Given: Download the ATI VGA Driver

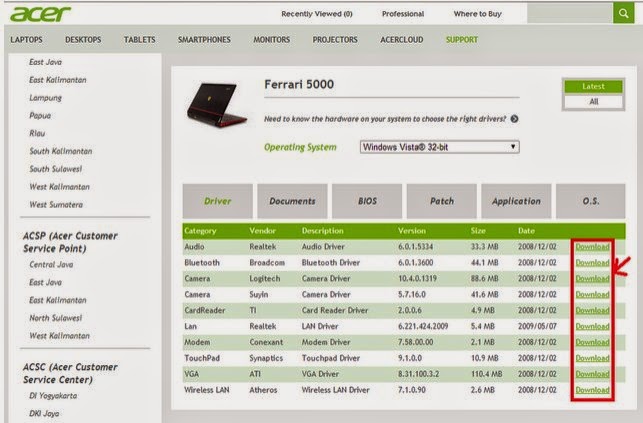Looking at the screenshot, I should (592, 374).
